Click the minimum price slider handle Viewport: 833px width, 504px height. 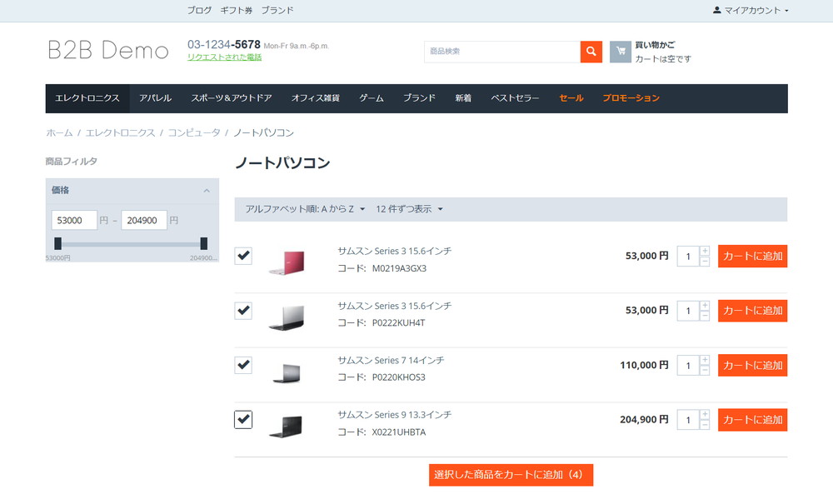click(58, 244)
